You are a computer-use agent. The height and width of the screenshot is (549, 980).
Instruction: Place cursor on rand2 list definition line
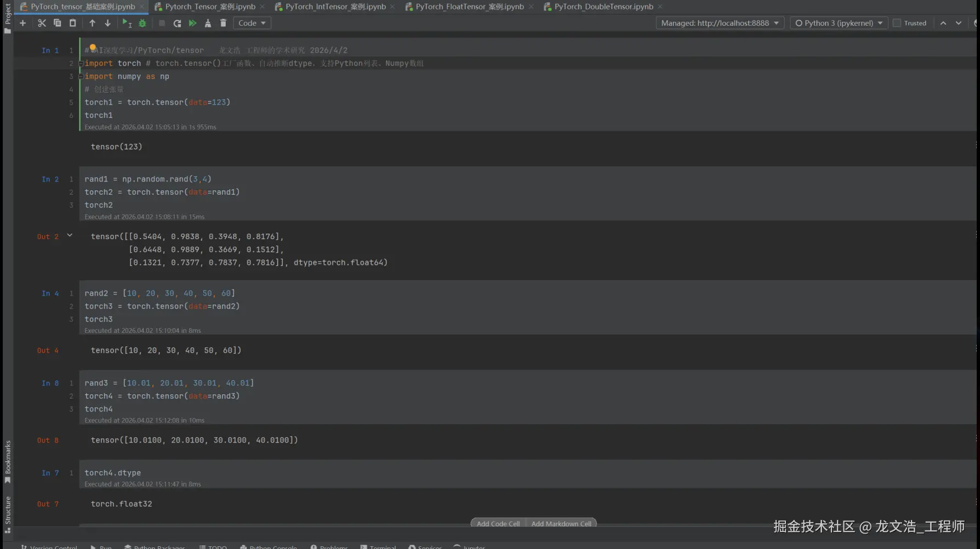(x=159, y=293)
